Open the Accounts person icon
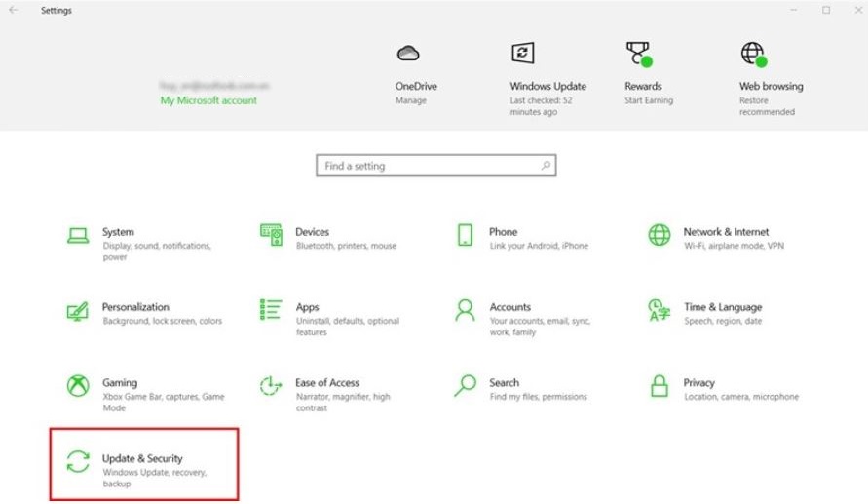The image size is (868, 504). (x=465, y=310)
